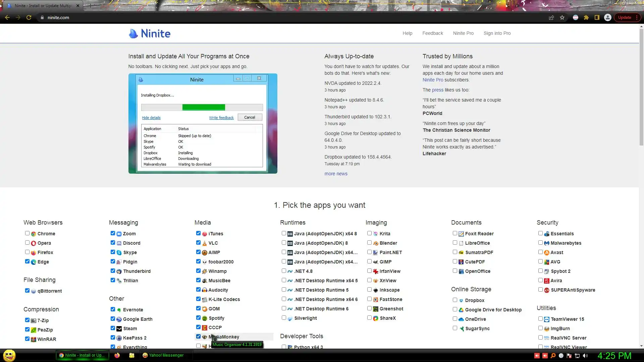Click the page's vertical scrollbar thumb
644x362 pixels.
click(x=641, y=87)
